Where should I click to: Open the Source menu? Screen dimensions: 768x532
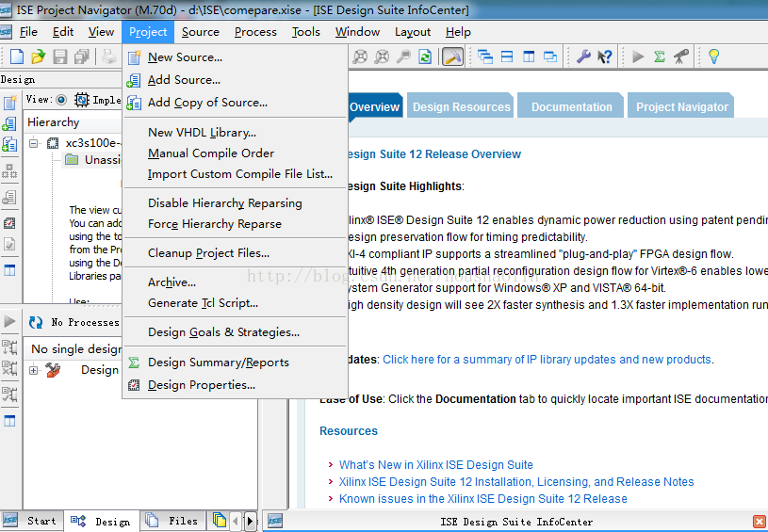click(x=201, y=32)
